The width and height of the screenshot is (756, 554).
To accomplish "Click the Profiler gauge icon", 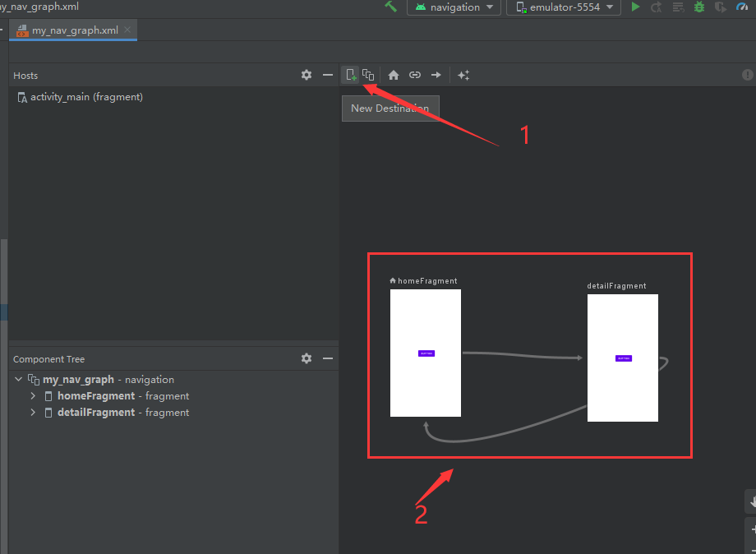I will (x=742, y=7).
